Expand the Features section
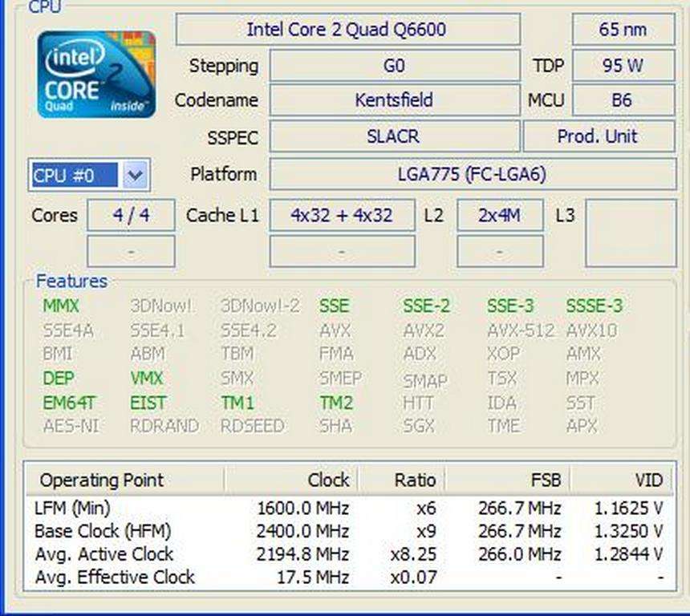 click(x=71, y=282)
